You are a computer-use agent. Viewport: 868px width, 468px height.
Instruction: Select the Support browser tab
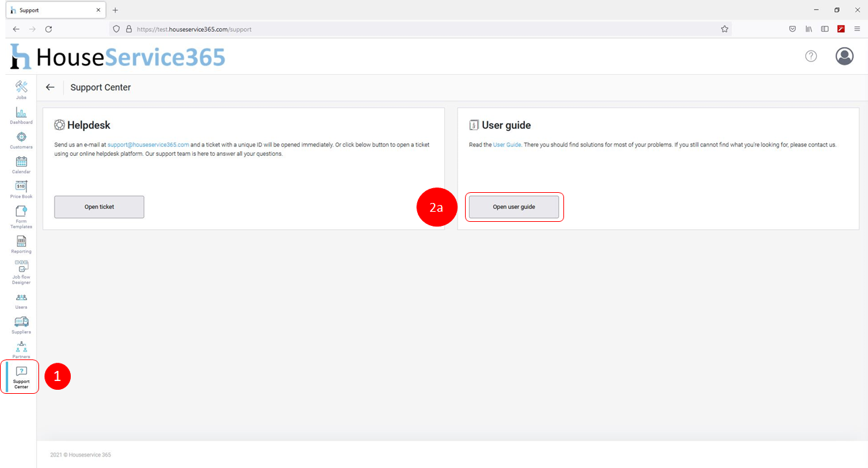tap(55, 10)
